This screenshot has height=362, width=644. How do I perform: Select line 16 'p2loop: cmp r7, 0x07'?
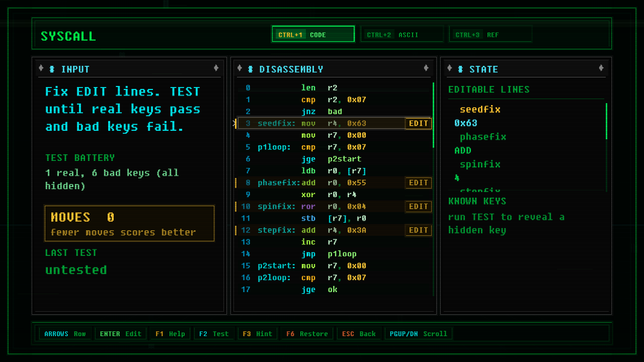[x=334, y=278]
